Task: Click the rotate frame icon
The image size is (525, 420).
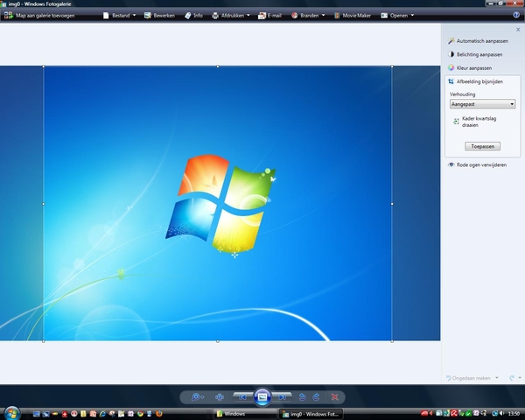Action: click(x=456, y=122)
